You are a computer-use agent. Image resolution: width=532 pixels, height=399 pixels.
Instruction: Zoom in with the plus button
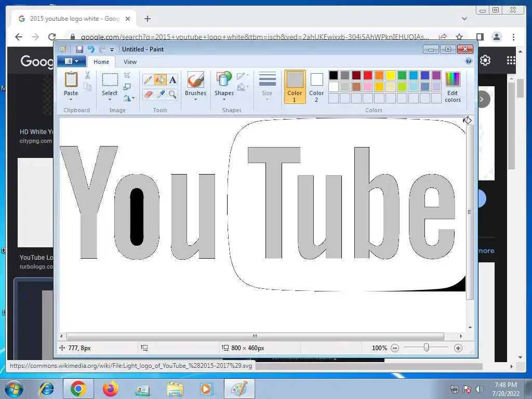tap(458, 348)
